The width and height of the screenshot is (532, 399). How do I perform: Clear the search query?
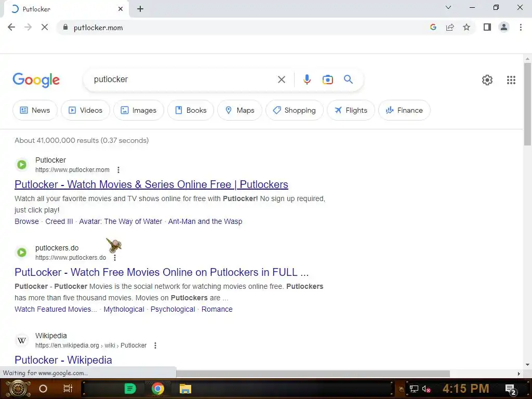281,79
